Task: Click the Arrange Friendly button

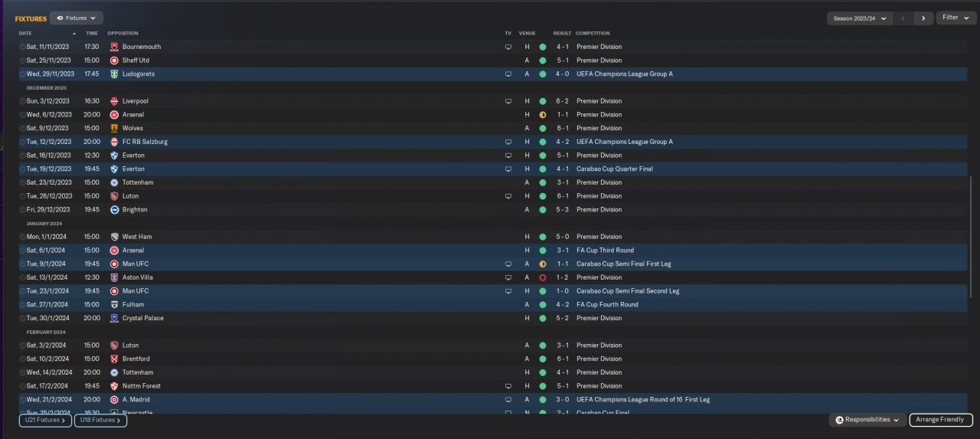Action: (x=941, y=420)
